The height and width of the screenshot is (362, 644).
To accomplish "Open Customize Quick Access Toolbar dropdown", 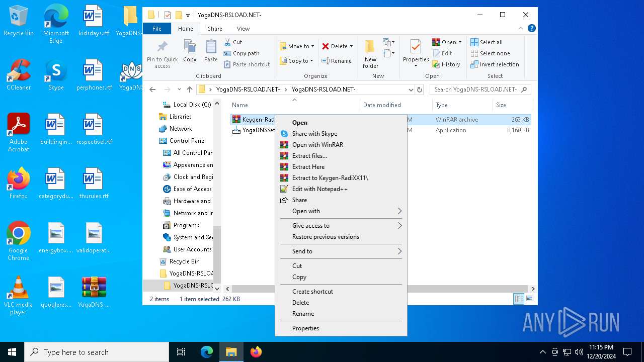I will click(188, 16).
